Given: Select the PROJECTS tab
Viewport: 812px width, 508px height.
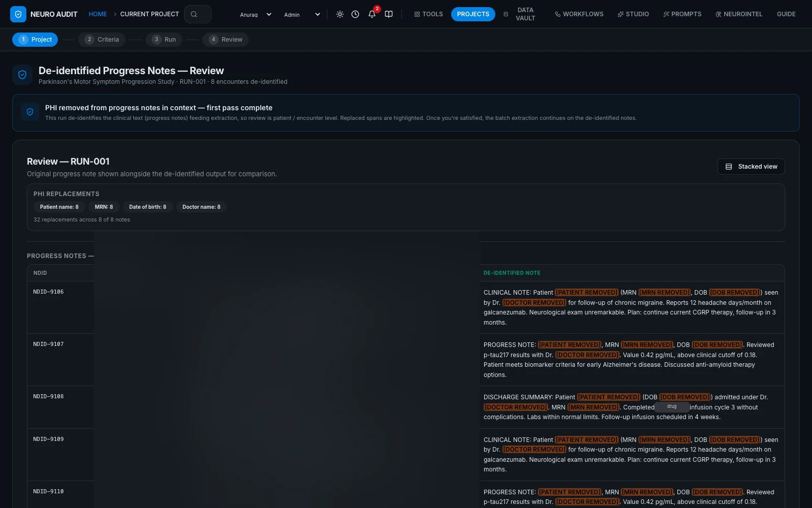Looking at the screenshot, I should (x=473, y=14).
